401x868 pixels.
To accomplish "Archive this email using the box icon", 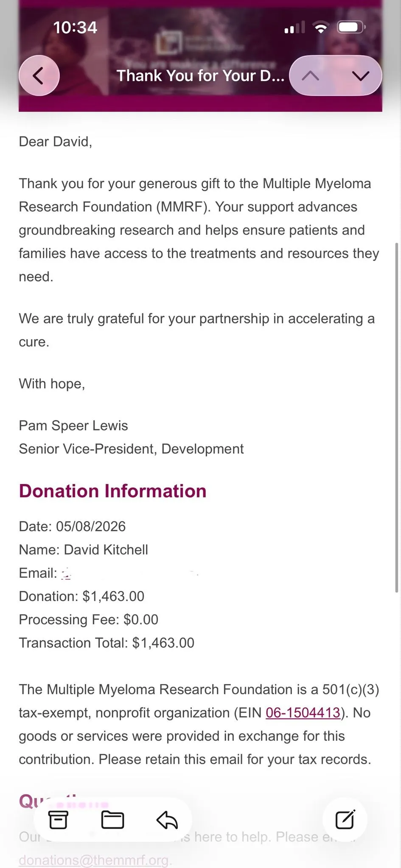I will 58,820.
